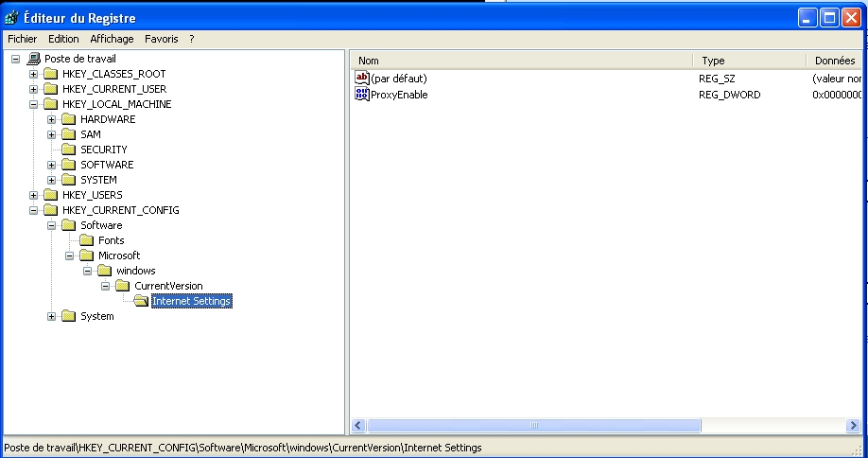Close the Éditeur du Registre window
This screenshot has height=458, width=868.
[851, 18]
